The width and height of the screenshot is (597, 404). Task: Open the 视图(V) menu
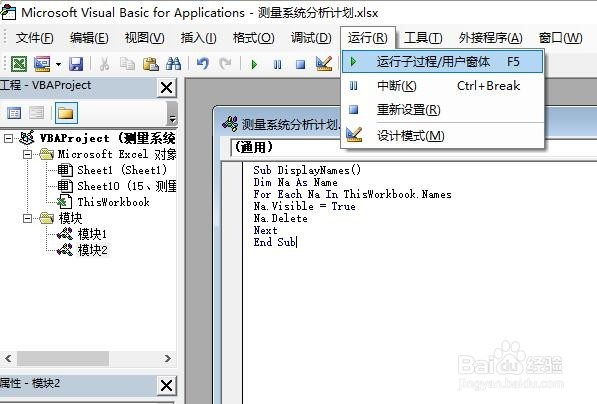tap(144, 38)
